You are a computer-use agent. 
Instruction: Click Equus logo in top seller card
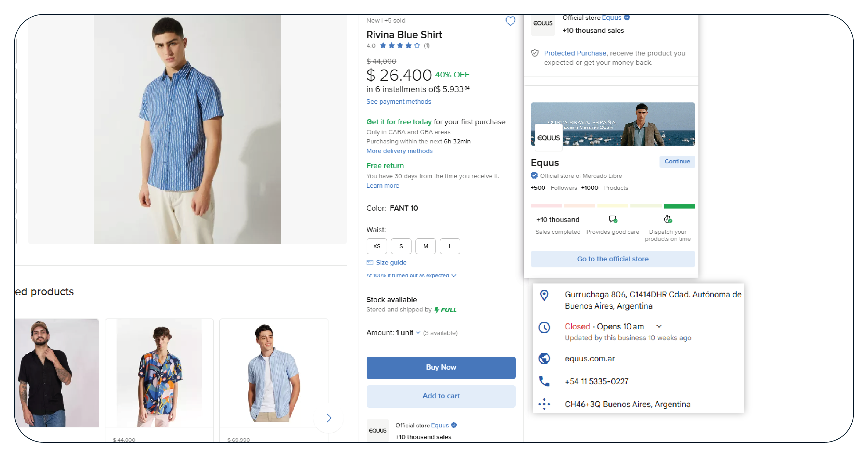(543, 24)
